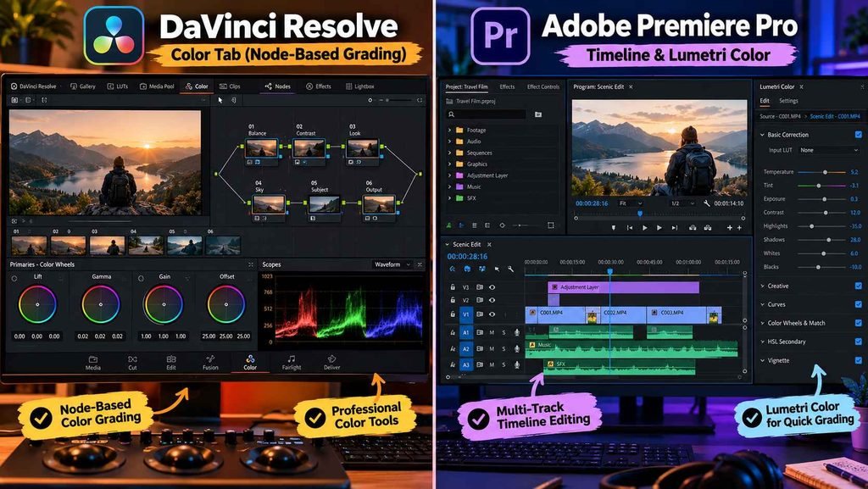Screen dimensions: 868x489
Task: Select the C002.MP4 clip in the timeline
Action: [623, 314]
